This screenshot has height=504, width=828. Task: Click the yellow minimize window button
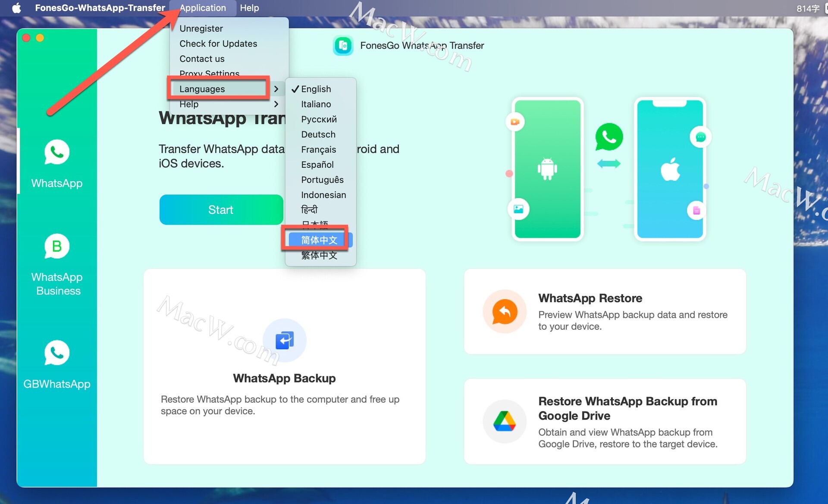pyautogui.click(x=40, y=38)
